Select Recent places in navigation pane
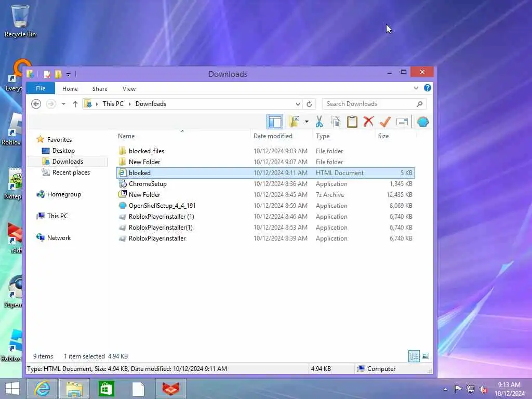 [71, 172]
